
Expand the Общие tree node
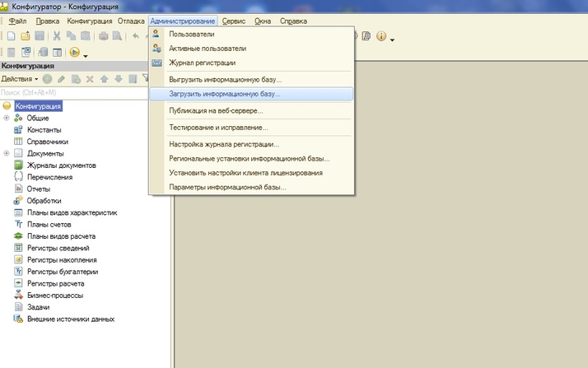click(7, 118)
